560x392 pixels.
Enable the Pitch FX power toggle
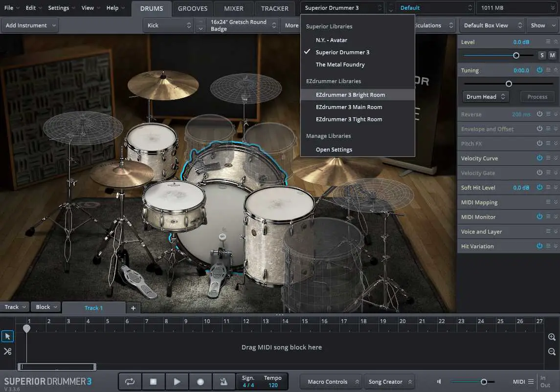(x=538, y=143)
